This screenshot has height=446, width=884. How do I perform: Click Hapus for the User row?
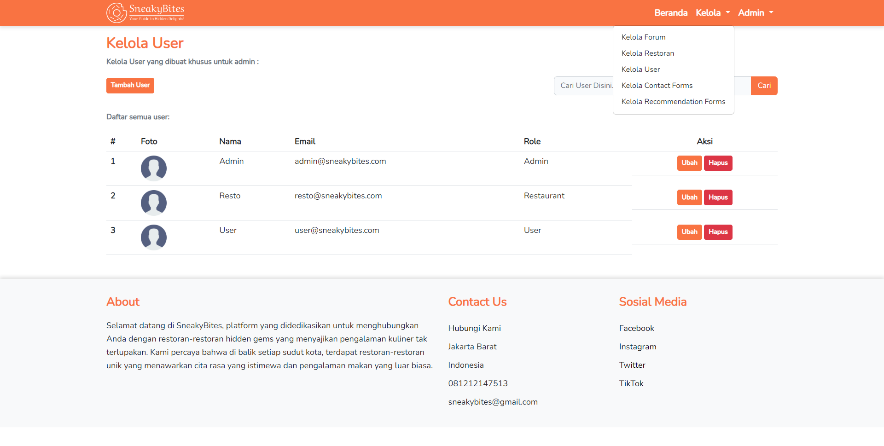click(x=718, y=232)
